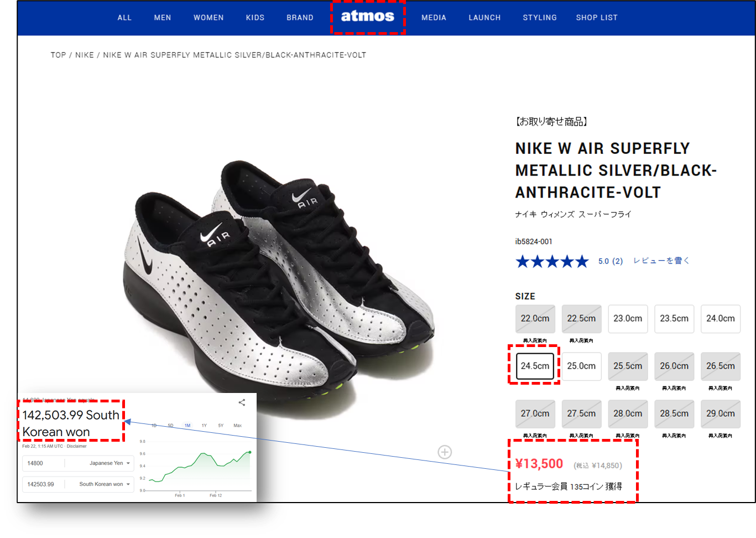Select size 23.5cm
The width and height of the screenshot is (756, 538).
(675, 319)
